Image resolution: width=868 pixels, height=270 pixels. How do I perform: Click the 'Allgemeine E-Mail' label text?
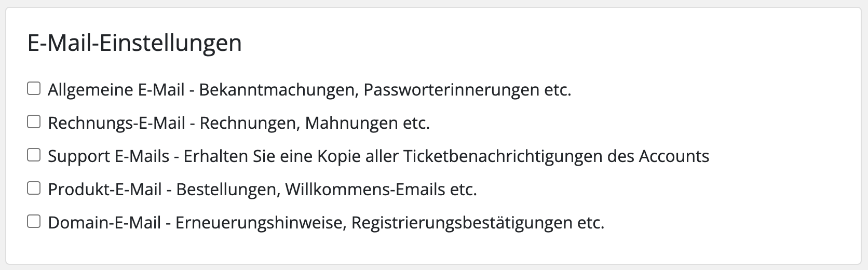tap(116, 90)
